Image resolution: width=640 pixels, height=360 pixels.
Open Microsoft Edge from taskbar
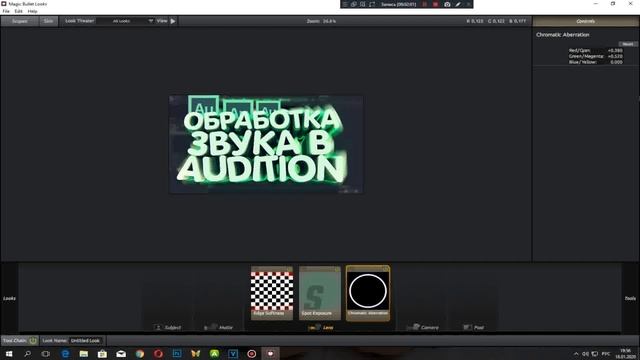(x=65, y=353)
